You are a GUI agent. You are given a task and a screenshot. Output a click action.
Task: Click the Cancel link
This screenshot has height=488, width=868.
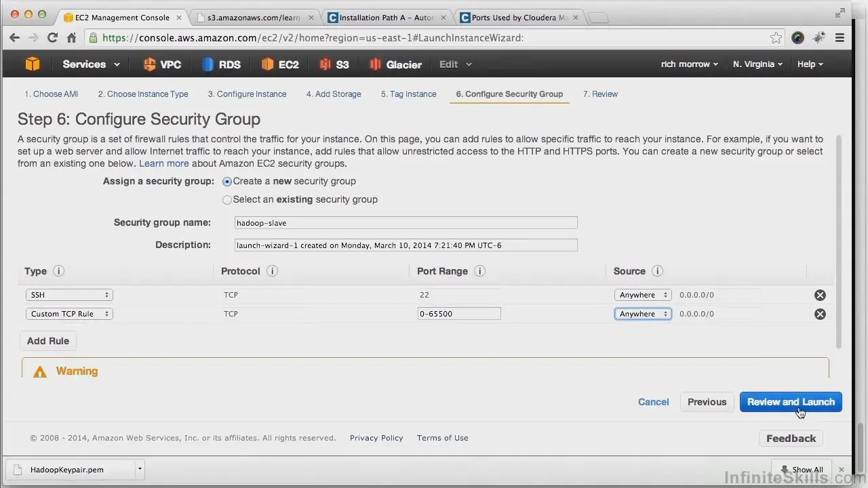click(x=654, y=402)
